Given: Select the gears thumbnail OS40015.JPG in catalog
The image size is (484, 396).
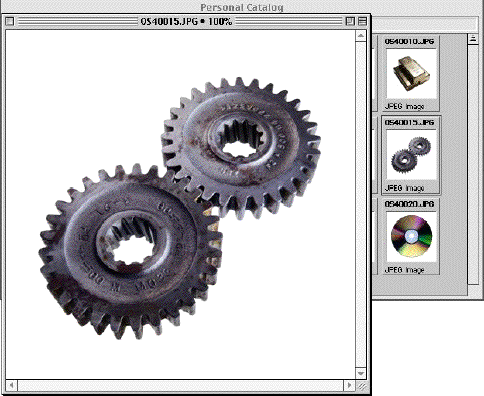Looking at the screenshot, I should point(411,155).
